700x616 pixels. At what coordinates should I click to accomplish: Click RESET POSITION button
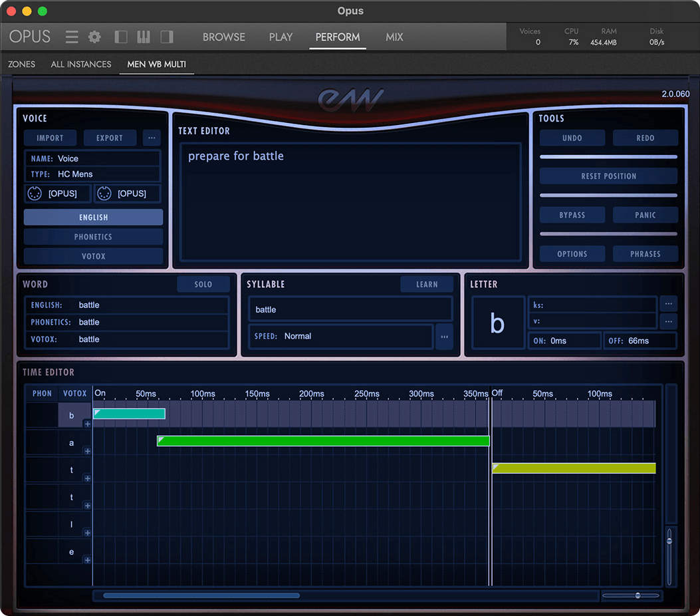(x=609, y=176)
